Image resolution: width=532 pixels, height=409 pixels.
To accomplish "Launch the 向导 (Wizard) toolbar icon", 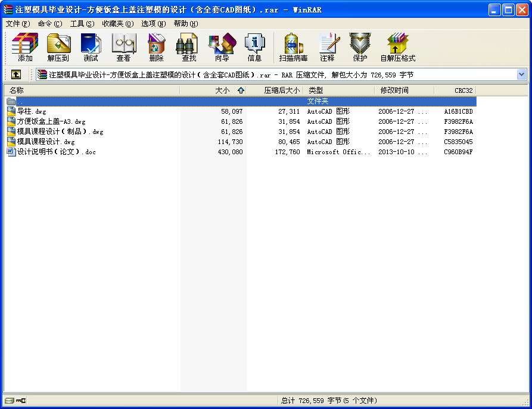I will pos(222,48).
